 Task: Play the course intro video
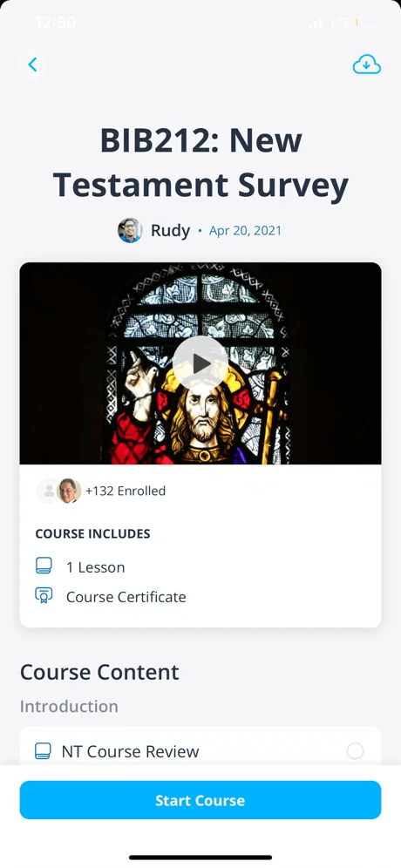point(200,363)
